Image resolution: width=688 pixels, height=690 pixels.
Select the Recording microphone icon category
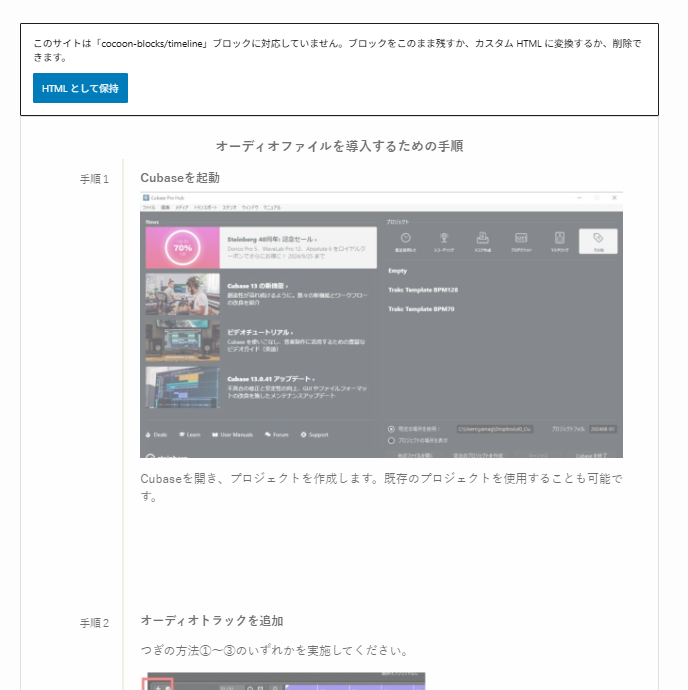[444, 241]
